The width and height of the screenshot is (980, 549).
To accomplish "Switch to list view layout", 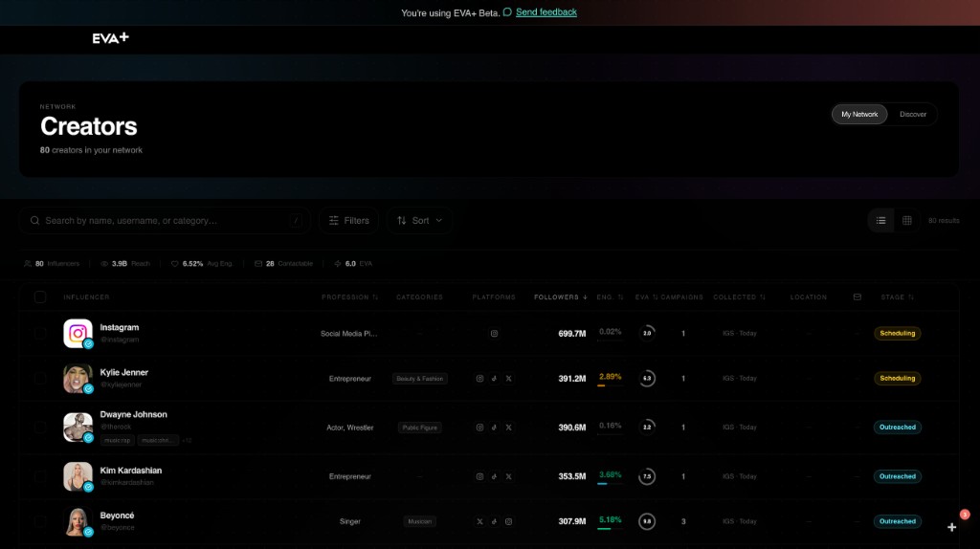I will click(880, 221).
